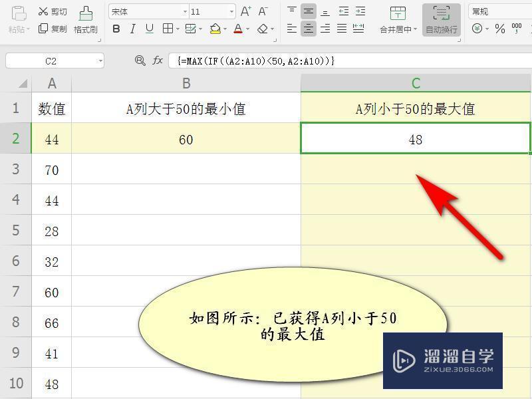Enable italic formatting
This screenshot has width=532, height=399.
132,29
